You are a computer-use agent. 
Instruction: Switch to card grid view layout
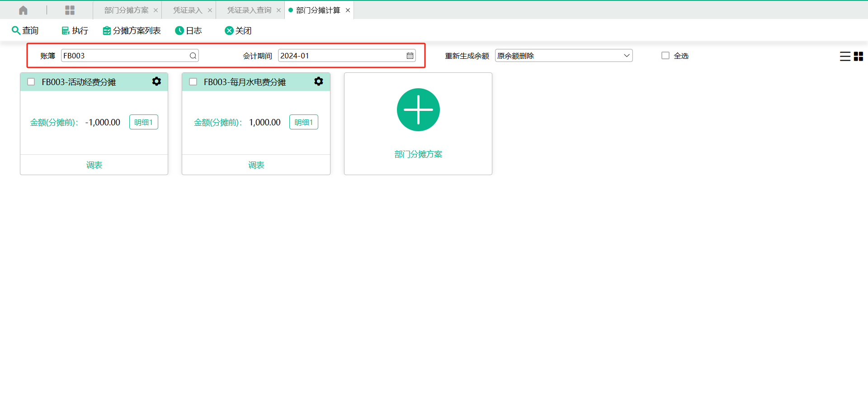tap(859, 56)
